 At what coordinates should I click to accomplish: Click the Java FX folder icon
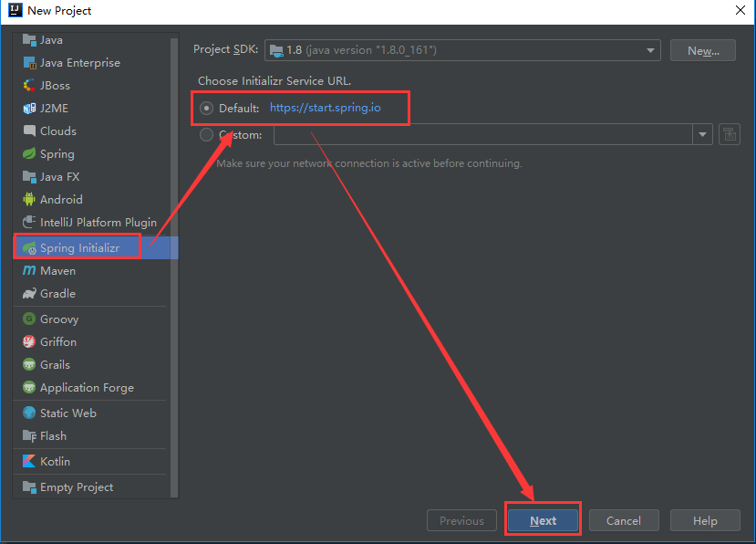[29, 177]
